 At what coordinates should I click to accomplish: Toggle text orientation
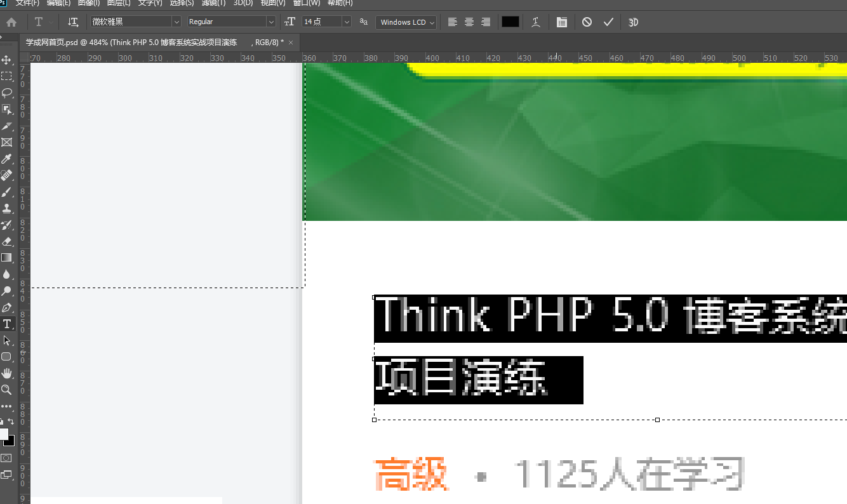click(73, 22)
